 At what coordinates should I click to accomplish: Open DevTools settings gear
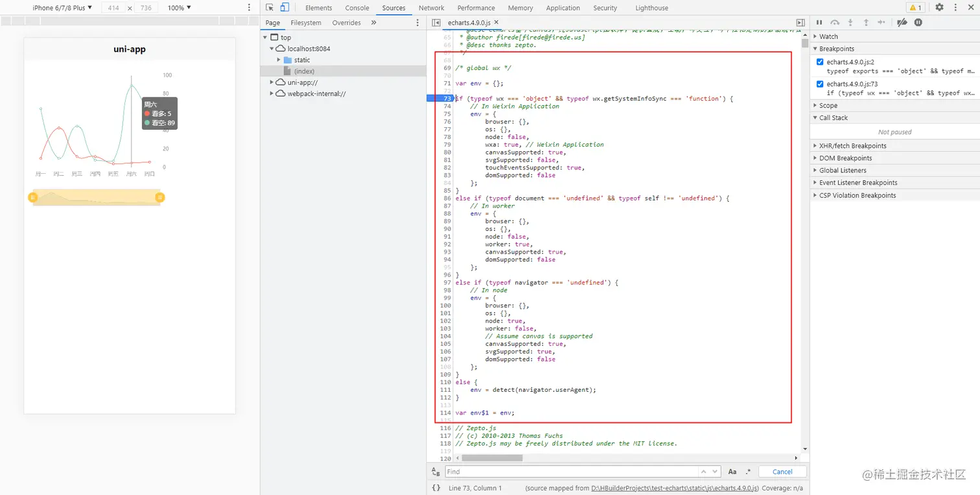[x=939, y=8]
